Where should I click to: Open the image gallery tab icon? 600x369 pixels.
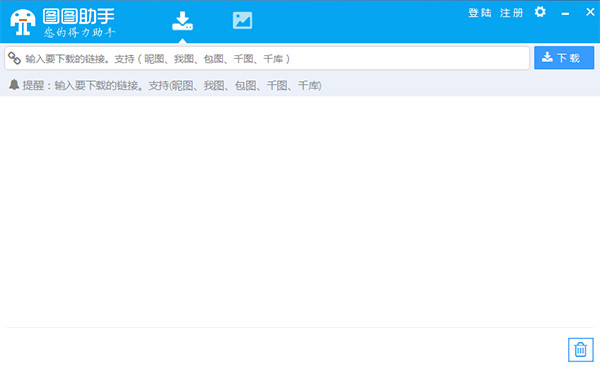tap(242, 20)
